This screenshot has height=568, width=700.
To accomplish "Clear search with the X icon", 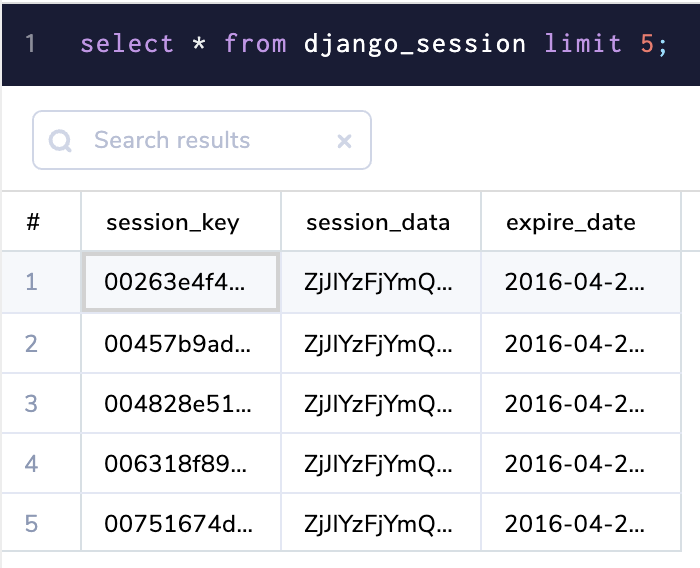I will click(x=344, y=141).
